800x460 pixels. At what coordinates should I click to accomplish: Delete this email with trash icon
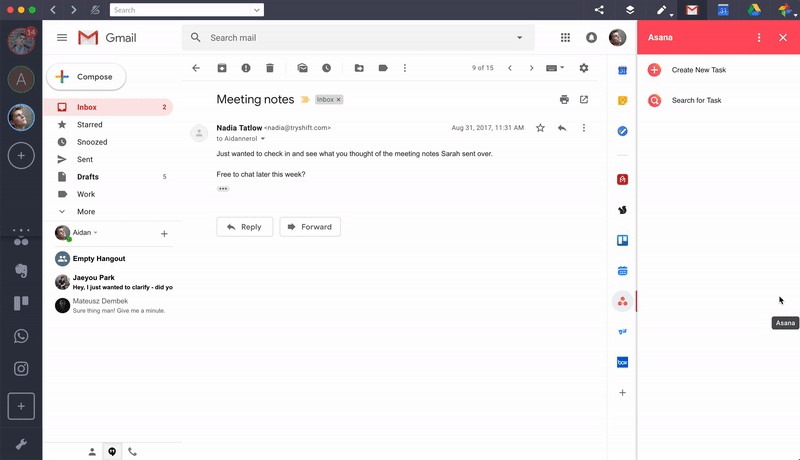270,68
